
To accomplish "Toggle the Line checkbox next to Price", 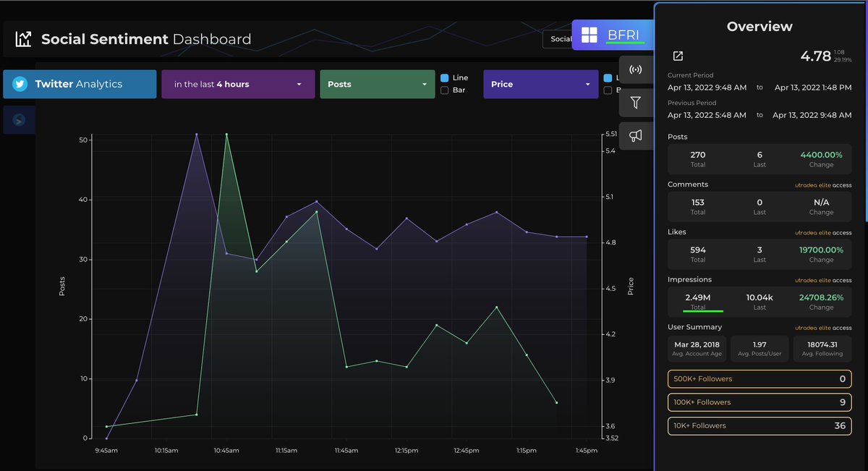I will [x=608, y=77].
